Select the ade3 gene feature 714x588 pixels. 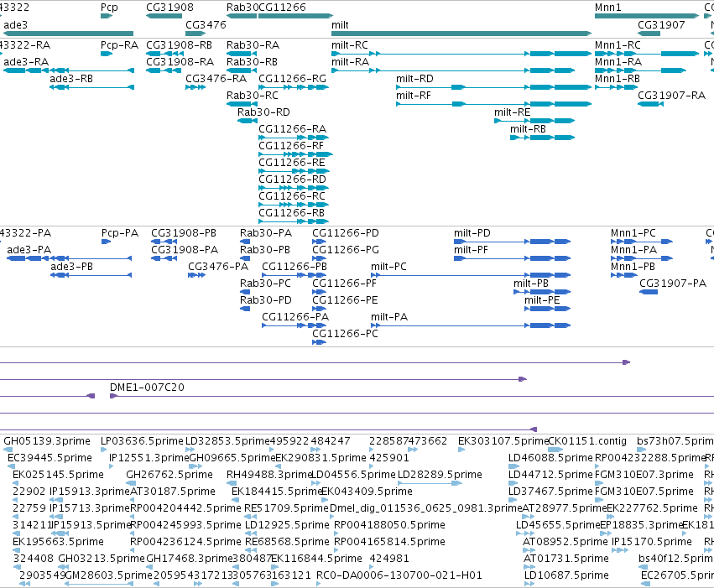coord(67,34)
